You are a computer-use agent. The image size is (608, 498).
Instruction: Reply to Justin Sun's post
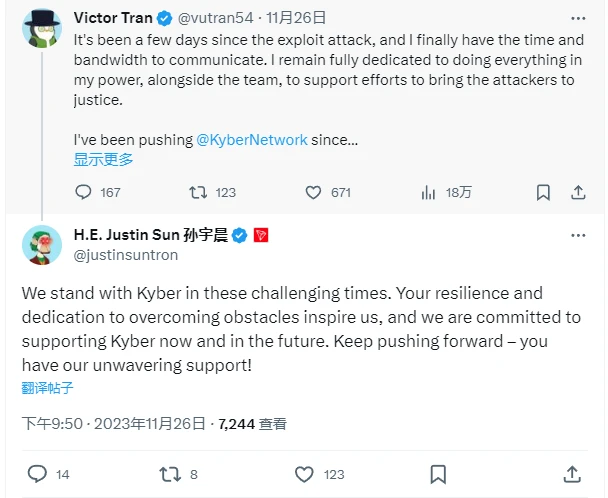pyautogui.click(x=38, y=474)
